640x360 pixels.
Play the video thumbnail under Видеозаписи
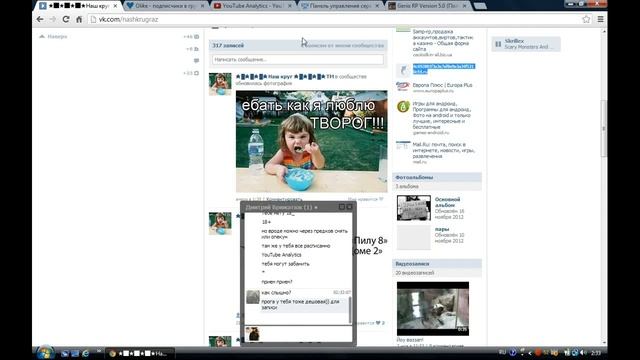tap(433, 309)
